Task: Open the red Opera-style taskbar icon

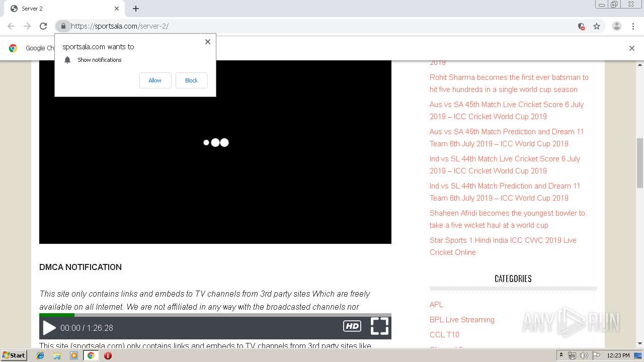Action: 108,355
